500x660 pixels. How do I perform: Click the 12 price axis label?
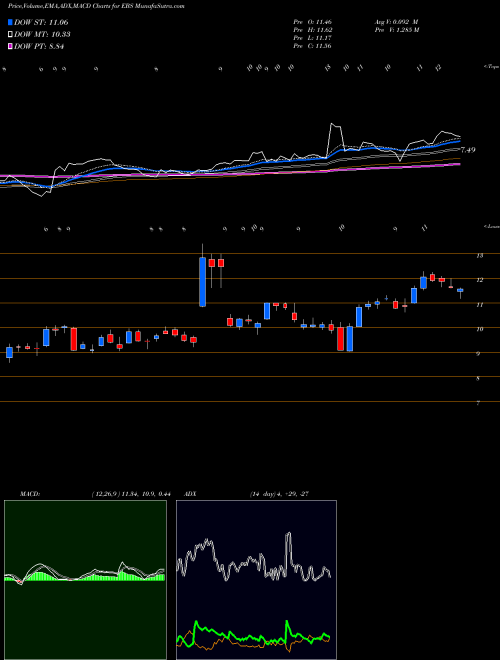click(479, 280)
